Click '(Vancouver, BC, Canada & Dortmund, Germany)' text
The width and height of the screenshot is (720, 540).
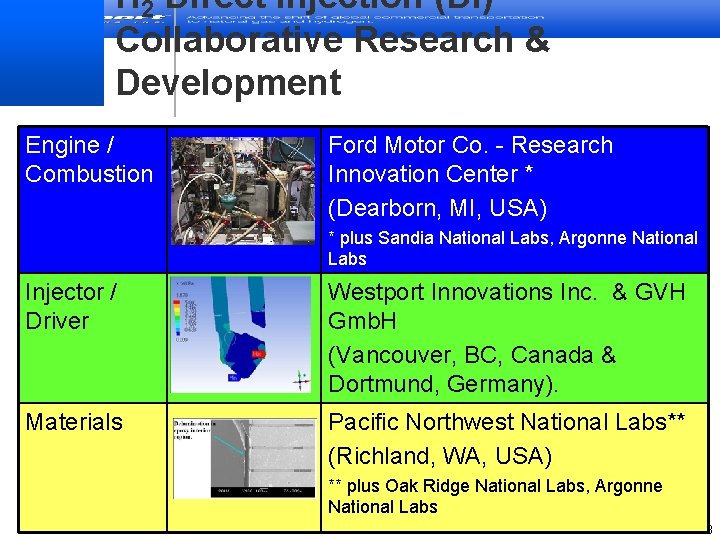(472, 369)
